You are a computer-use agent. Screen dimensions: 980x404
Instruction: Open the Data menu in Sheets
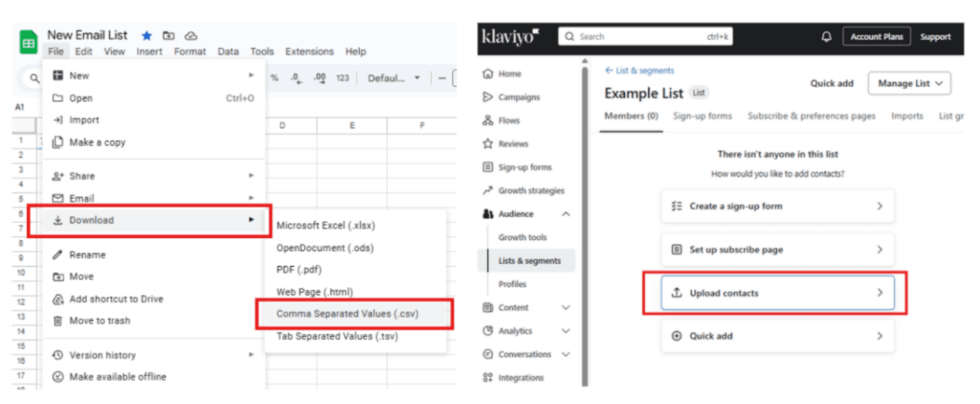[228, 51]
